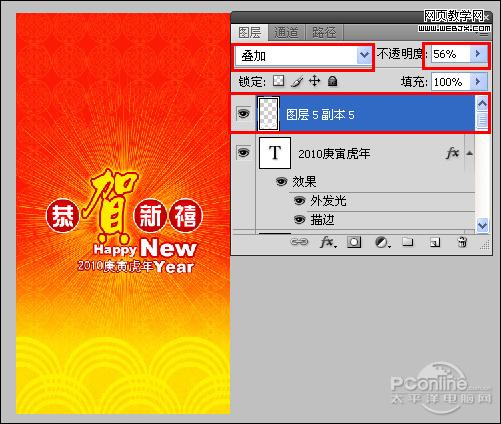Switch to the 通道 tab

click(x=286, y=33)
